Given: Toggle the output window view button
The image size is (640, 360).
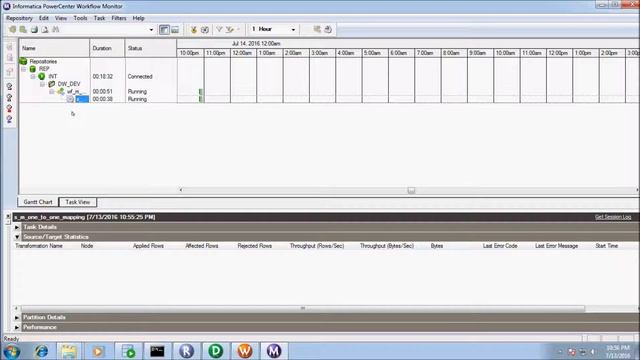Looking at the screenshot, I should (175, 29).
